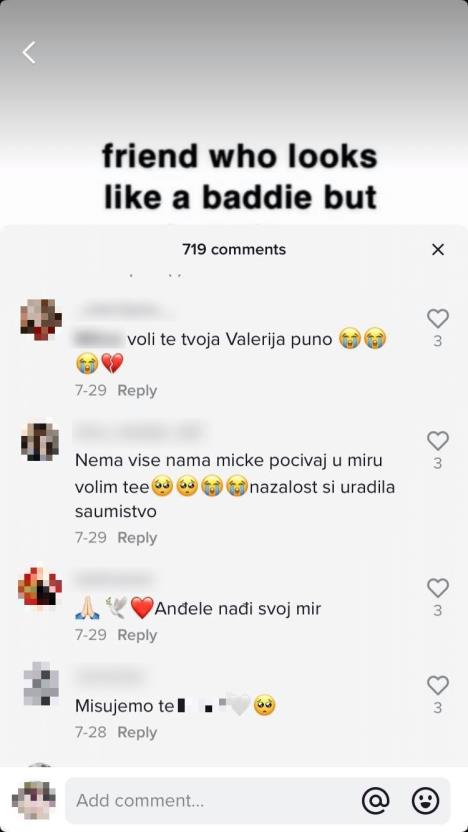Reply to the "Misujemo te" comment
The width and height of the screenshot is (468, 832).
[137, 732]
